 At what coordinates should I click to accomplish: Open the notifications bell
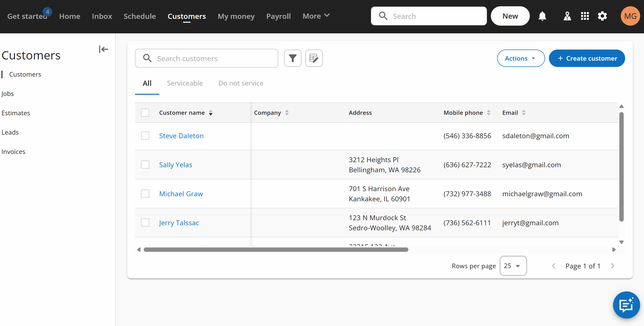(x=542, y=16)
